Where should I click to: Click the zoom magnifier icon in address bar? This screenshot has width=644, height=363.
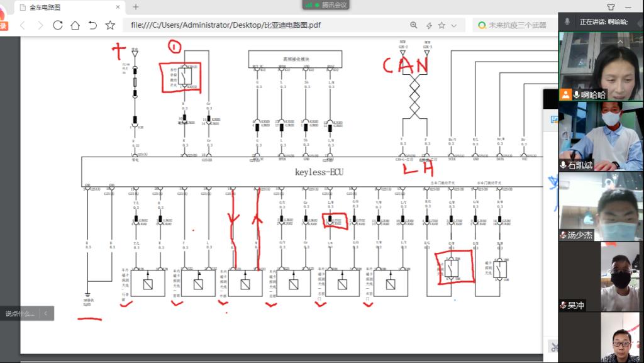pyautogui.click(x=413, y=25)
